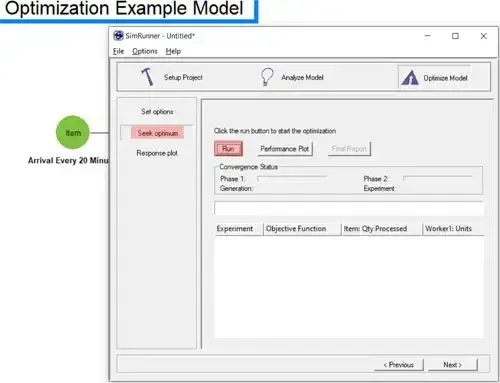Click the green Item node in the model
This screenshot has width=500, height=383.
pos(73,132)
